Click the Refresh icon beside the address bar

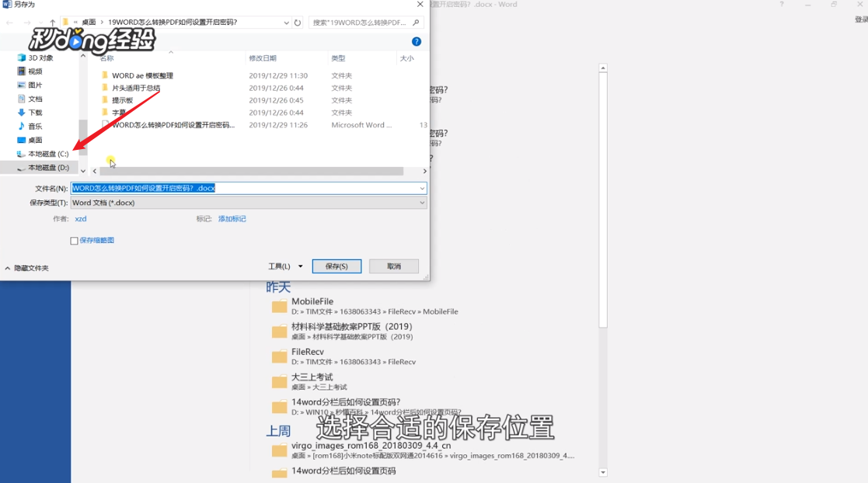(298, 23)
